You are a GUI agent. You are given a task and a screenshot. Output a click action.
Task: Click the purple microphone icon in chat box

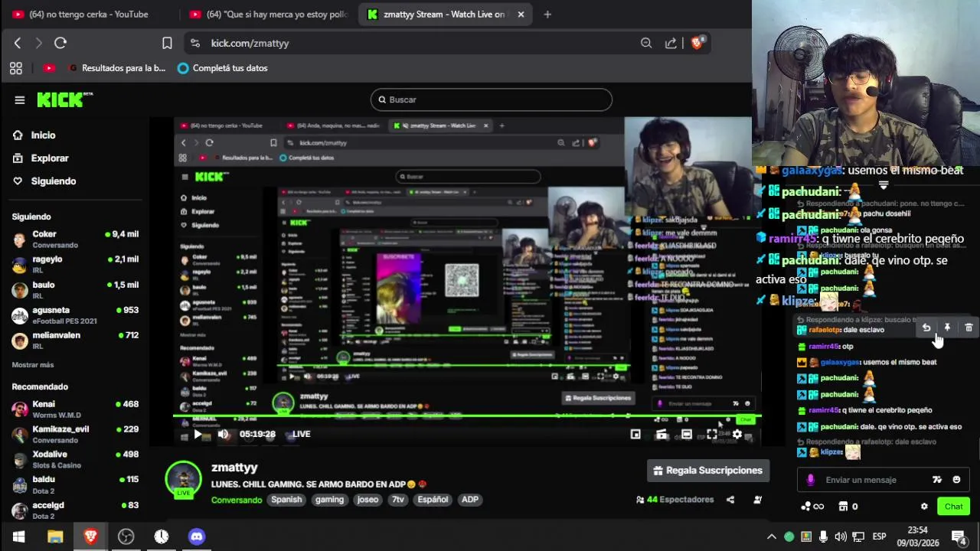click(811, 480)
